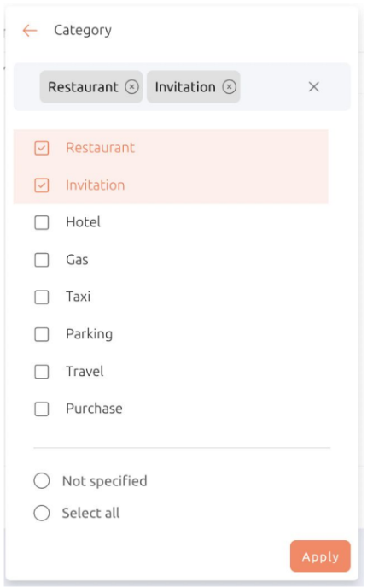Click the Restaurant chip label
This screenshot has width=373, height=588.
pyautogui.click(x=83, y=87)
